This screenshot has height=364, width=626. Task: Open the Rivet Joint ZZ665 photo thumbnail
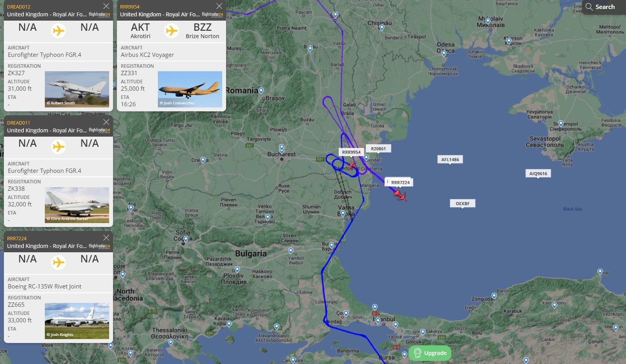point(77,321)
